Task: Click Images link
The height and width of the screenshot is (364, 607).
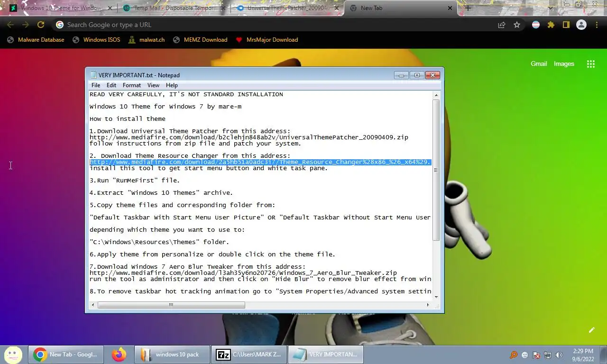Action: point(564,64)
